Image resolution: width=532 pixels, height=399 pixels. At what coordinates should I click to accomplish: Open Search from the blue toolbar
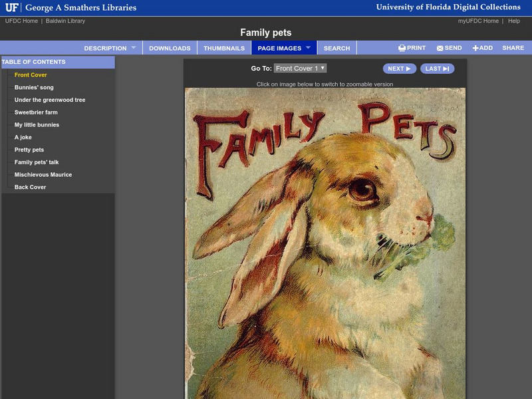click(336, 47)
